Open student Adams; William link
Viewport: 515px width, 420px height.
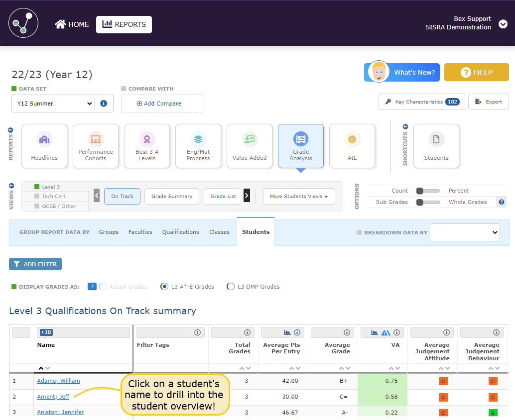click(x=58, y=381)
